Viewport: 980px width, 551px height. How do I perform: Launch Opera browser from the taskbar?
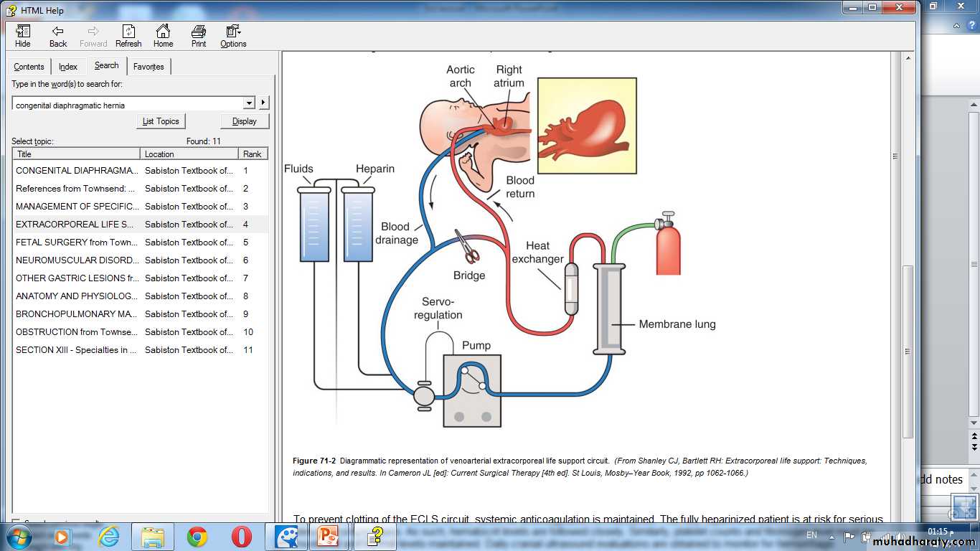[242, 537]
